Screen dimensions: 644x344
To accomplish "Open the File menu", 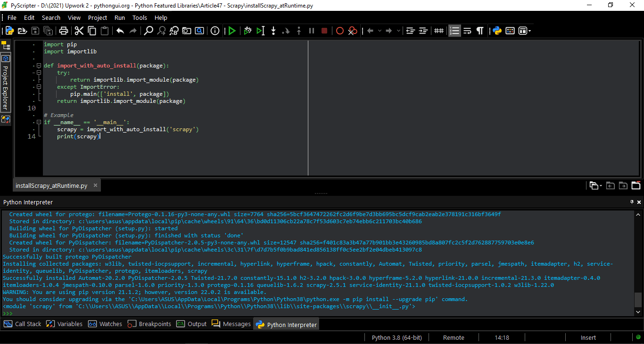I will 12,17.
